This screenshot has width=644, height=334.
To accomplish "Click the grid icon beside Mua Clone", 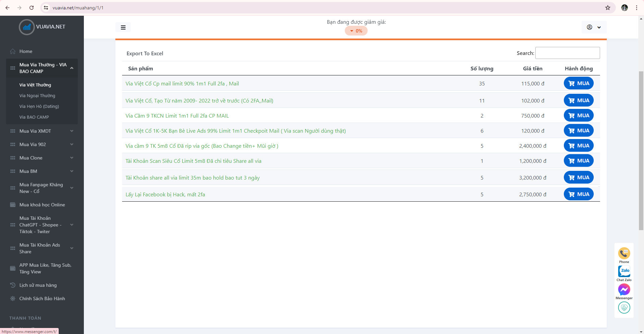I will tap(13, 158).
